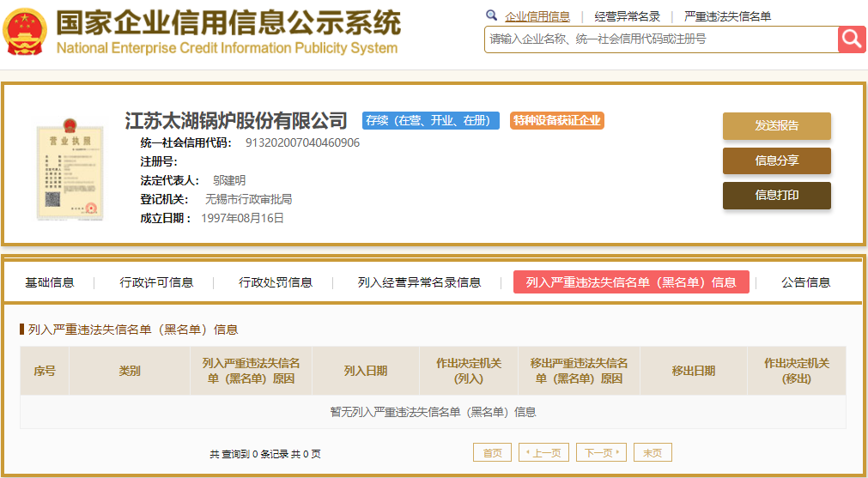The image size is (868, 478).
Task: Click the 暂无列入严重违法失信名单 empty-result message
Action: point(433,412)
